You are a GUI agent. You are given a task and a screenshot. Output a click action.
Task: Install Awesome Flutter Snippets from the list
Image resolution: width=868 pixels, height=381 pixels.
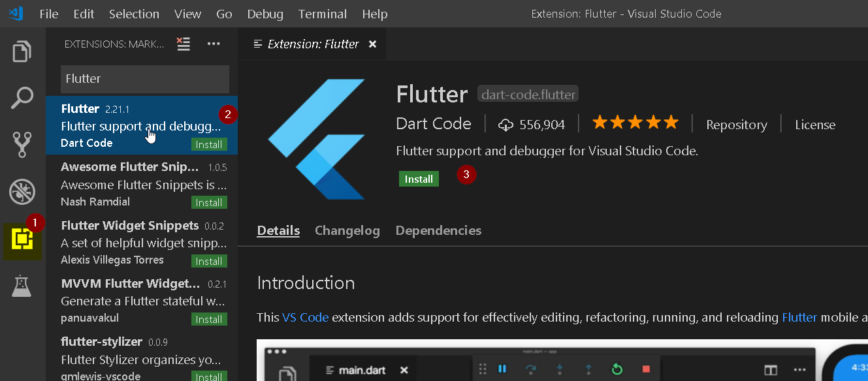(209, 202)
